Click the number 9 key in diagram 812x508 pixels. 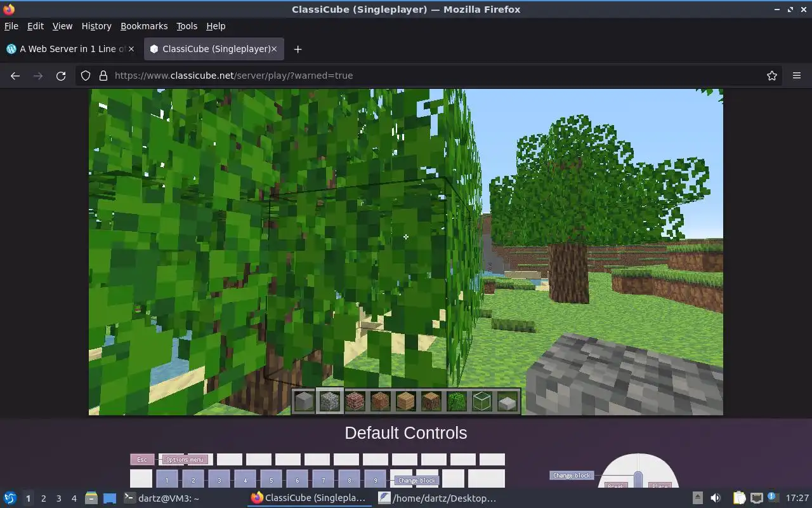(x=375, y=479)
